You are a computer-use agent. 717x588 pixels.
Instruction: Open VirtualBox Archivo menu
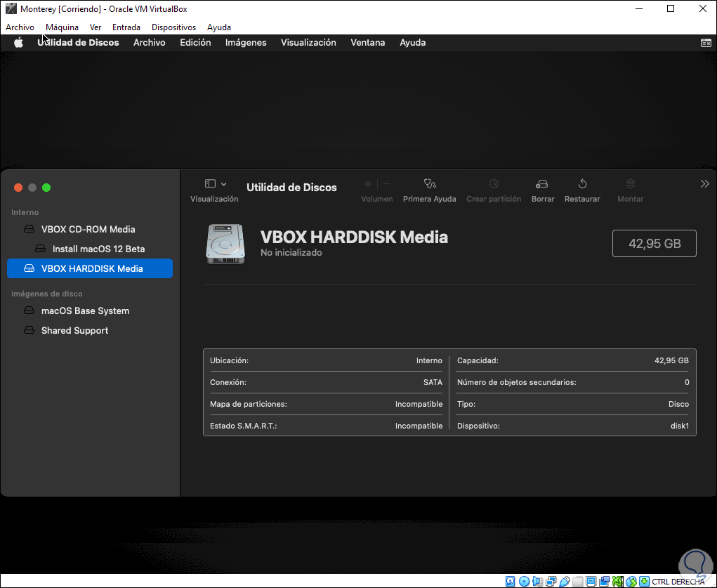(20, 27)
